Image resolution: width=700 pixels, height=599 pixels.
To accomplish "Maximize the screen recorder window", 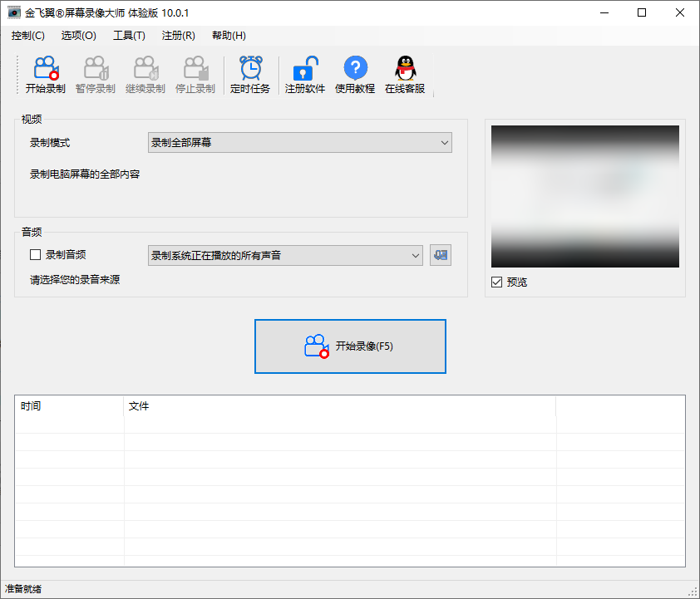I will click(x=642, y=12).
